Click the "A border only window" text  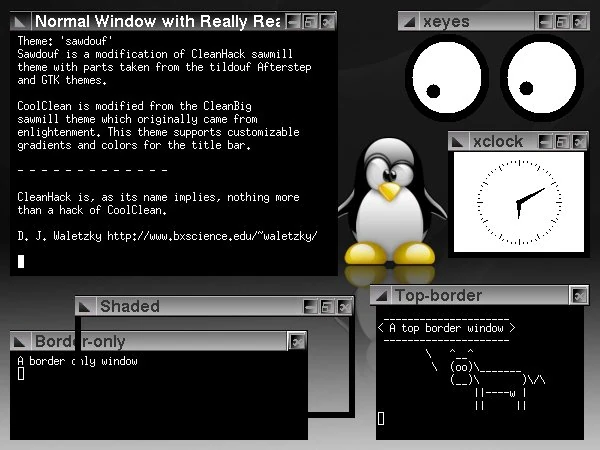(77, 361)
